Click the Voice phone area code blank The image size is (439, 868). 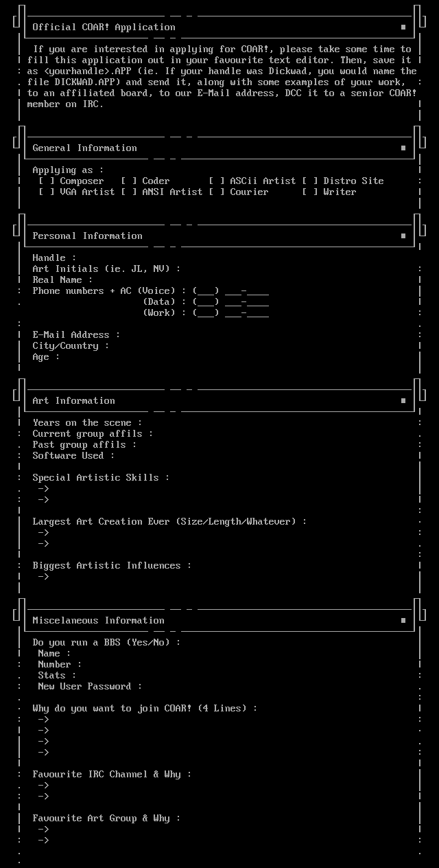(x=206, y=292)
